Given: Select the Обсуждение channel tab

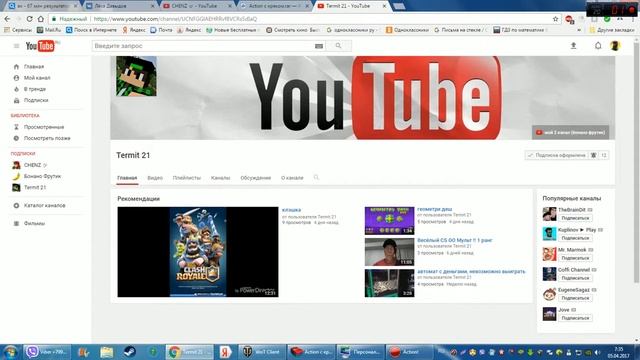Looking at the screenshot, I should pos(256,178).
